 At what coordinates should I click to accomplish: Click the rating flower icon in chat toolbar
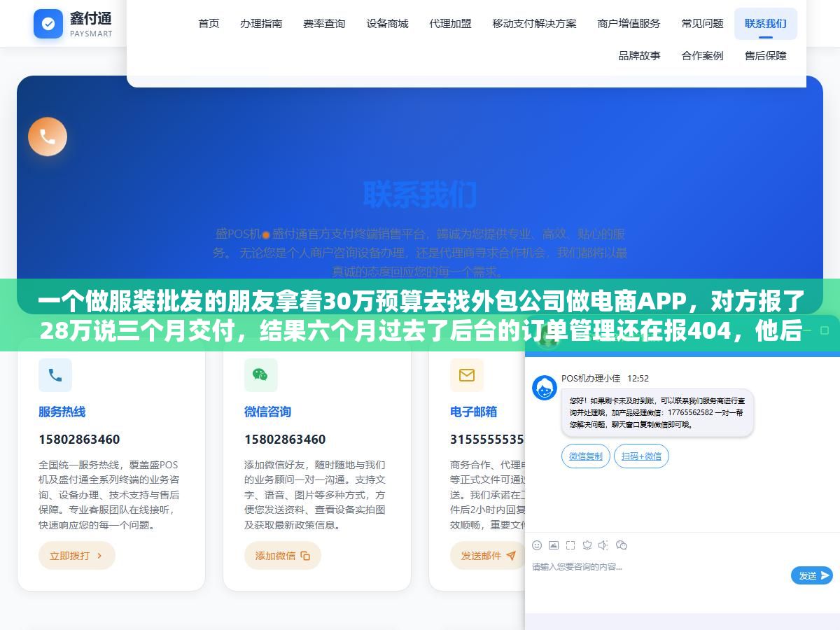click(587, 545)
